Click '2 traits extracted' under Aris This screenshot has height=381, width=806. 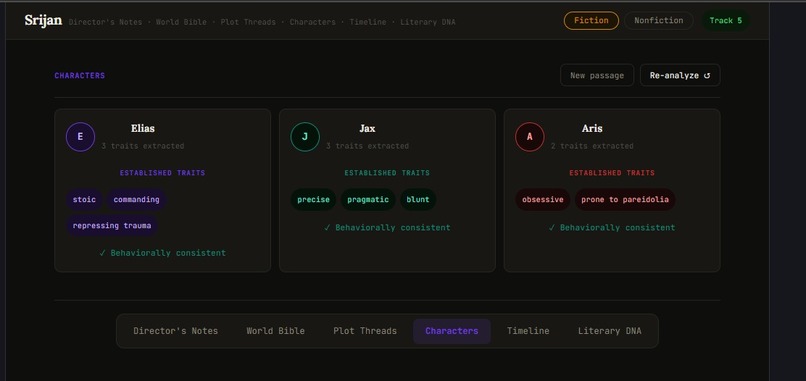click(592, 146)
